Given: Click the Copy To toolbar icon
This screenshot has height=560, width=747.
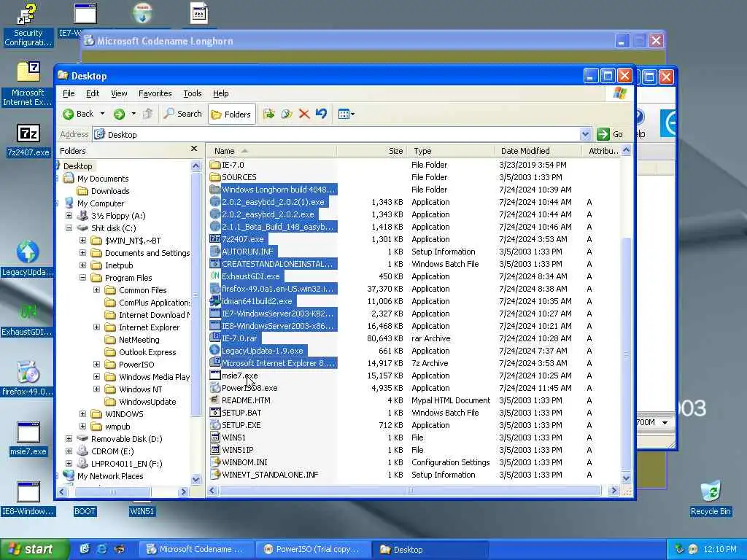Looking at the screenshot, I should point(286,114).
